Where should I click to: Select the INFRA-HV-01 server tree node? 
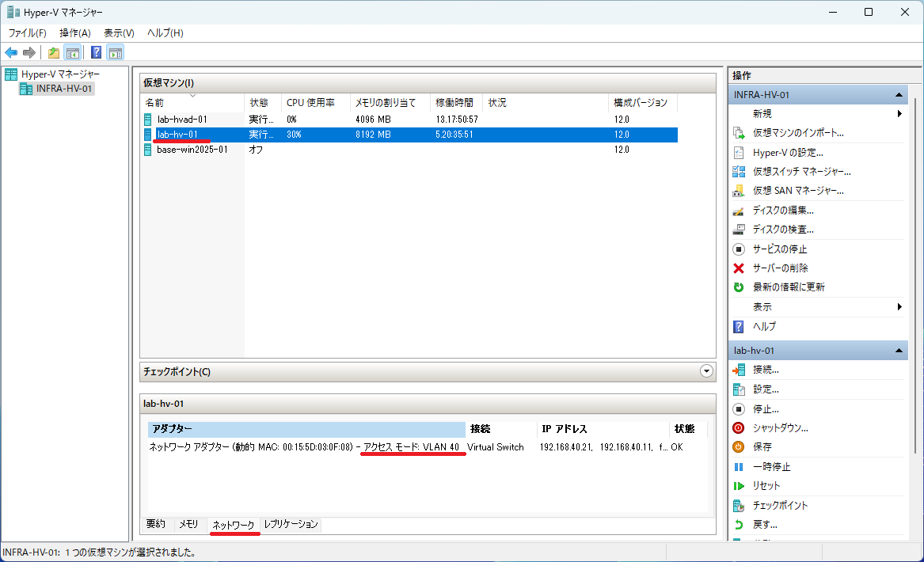tap(64, 89)
